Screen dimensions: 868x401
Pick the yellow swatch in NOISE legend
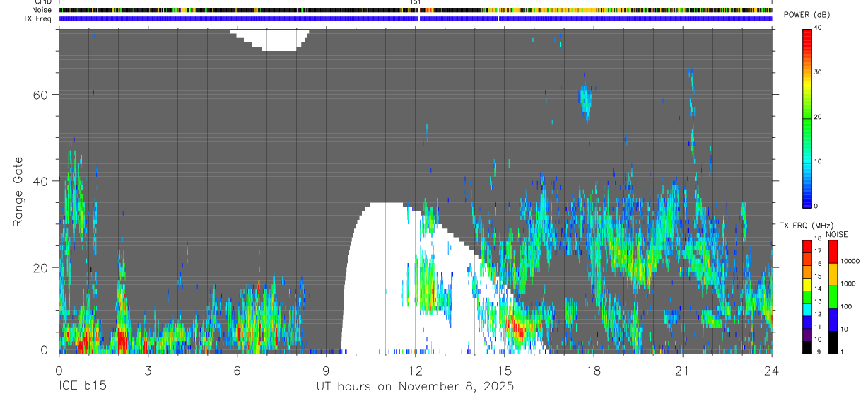833,274
